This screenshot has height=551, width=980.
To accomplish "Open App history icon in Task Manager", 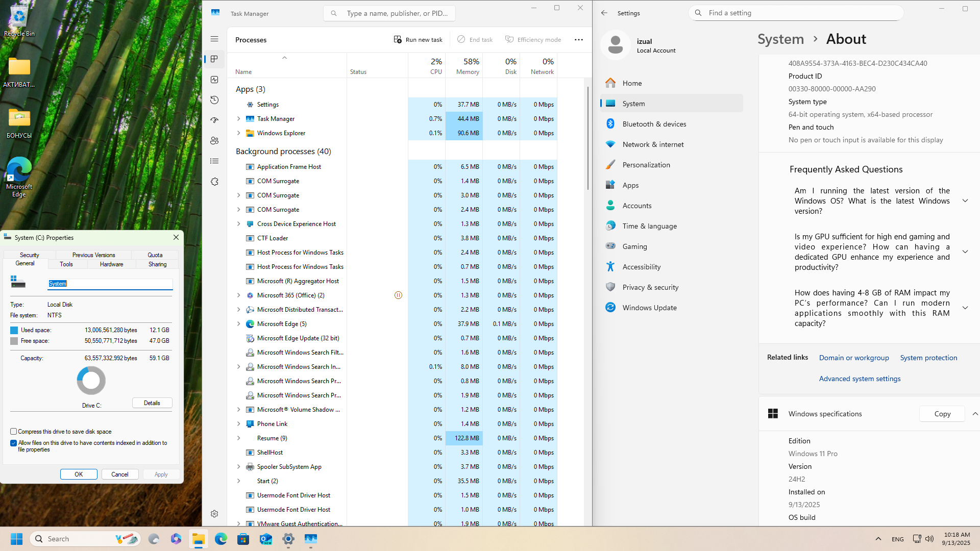I will pyautogui.click(x=214, y=100).
